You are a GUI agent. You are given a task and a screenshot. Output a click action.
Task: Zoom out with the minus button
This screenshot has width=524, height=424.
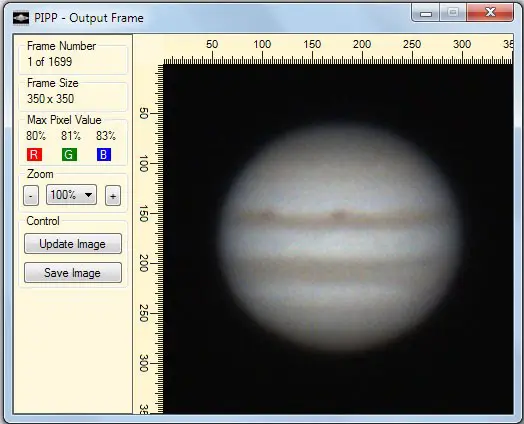click(x=31, y=195)
